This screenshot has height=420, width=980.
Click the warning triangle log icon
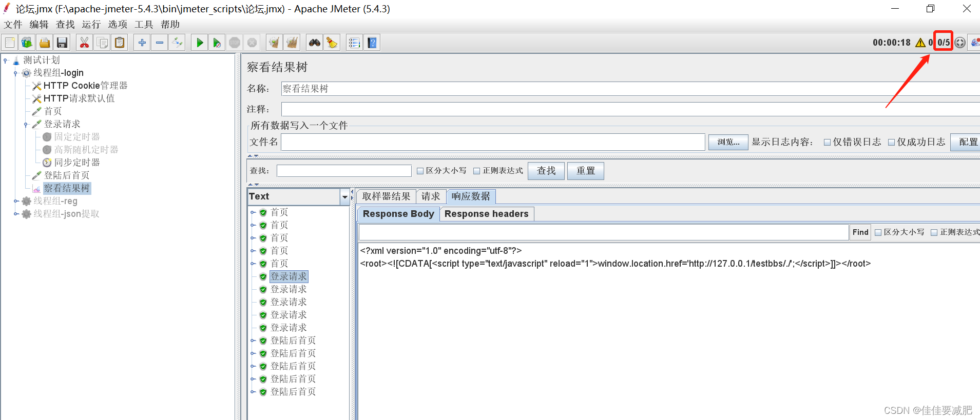[920, 43]
